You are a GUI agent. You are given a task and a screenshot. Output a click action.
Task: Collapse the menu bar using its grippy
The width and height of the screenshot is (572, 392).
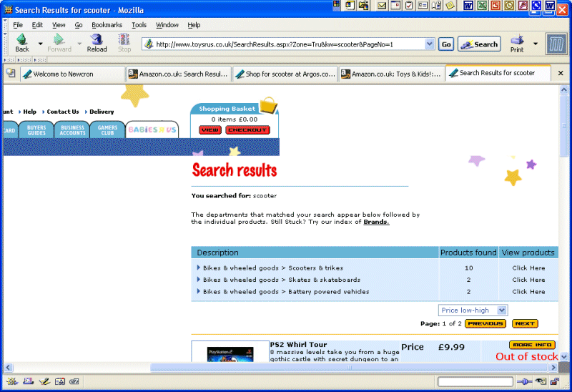click(5, 25)
